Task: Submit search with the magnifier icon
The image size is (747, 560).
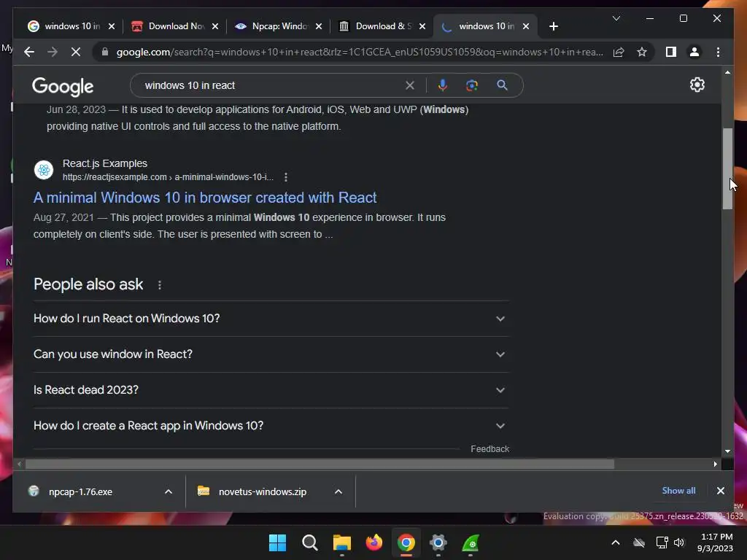Action: point(502,85)
